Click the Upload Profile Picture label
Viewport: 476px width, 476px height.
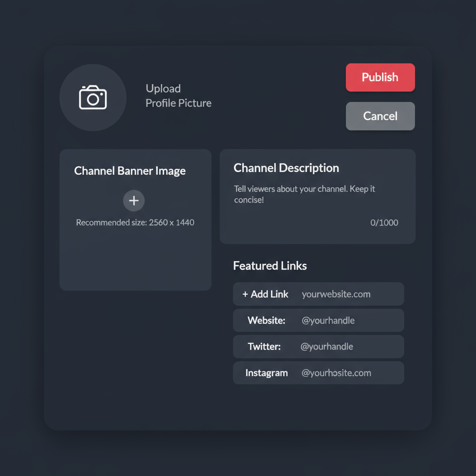click(178, 96)
